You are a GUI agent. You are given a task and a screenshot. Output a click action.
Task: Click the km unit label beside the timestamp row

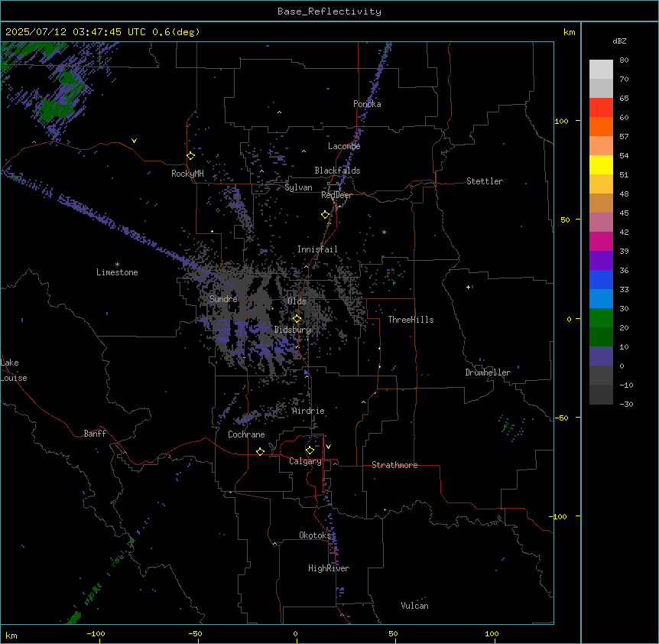click(569, 32)
